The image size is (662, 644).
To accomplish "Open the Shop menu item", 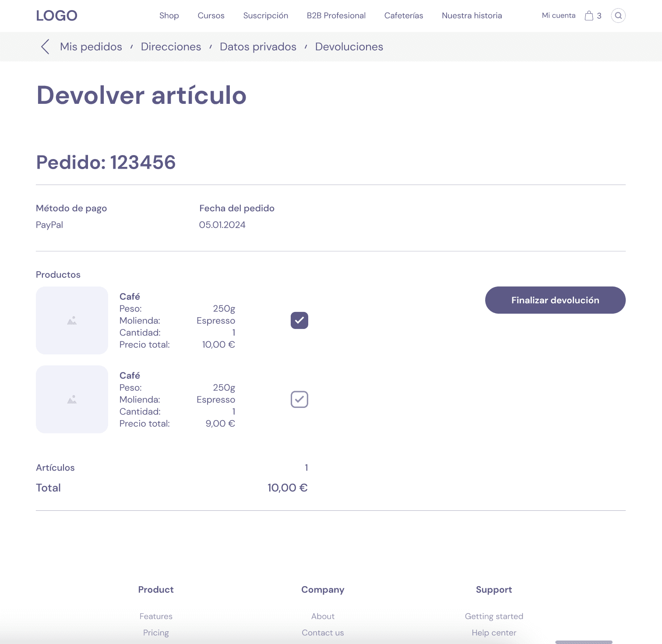I will [x=169, y=16].
